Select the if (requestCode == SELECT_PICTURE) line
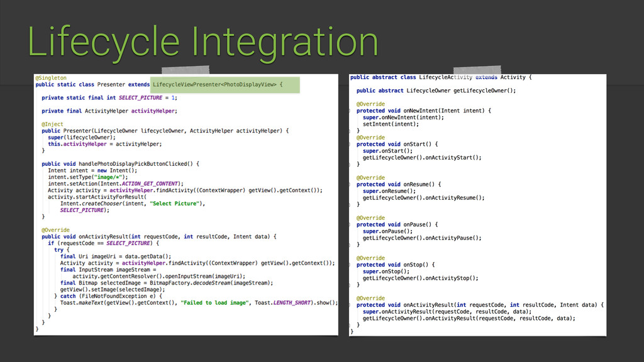The image size is (644, 362). (x=103, y=243)
